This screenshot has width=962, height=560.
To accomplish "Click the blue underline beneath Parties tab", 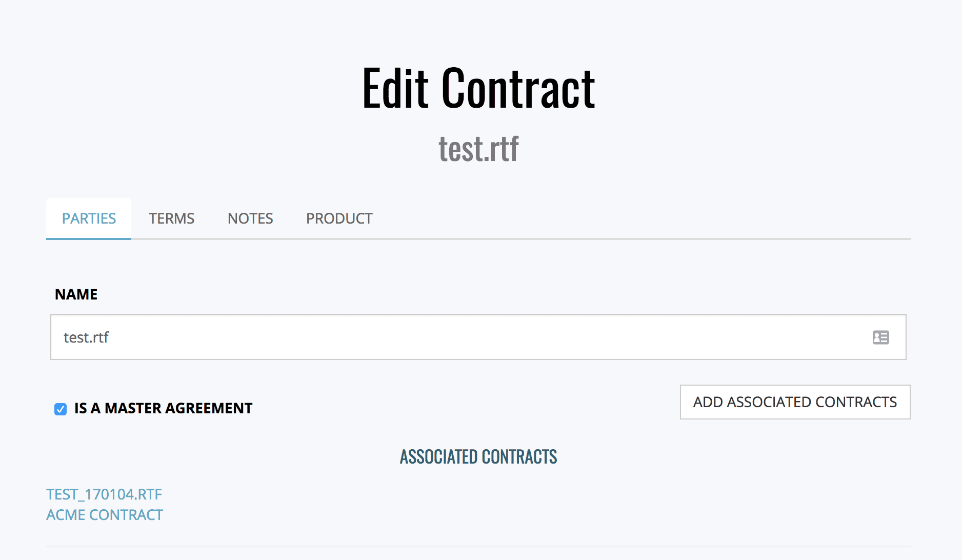I will coord(89,238).
